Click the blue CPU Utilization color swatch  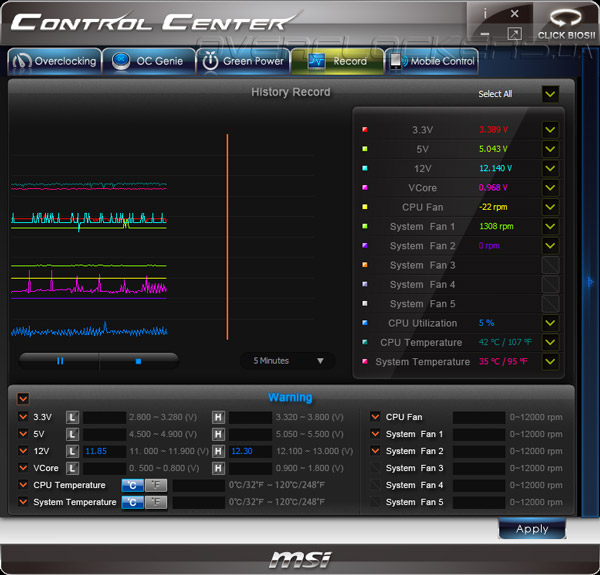tap(365, 323)
